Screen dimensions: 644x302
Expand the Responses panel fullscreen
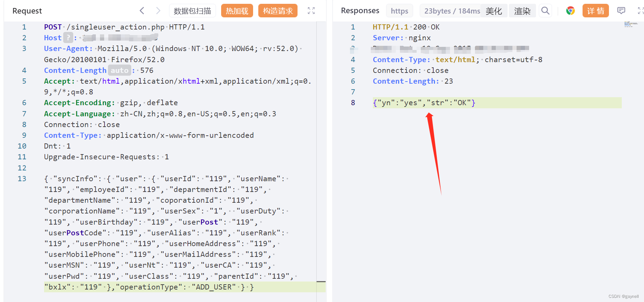(641, 11)
